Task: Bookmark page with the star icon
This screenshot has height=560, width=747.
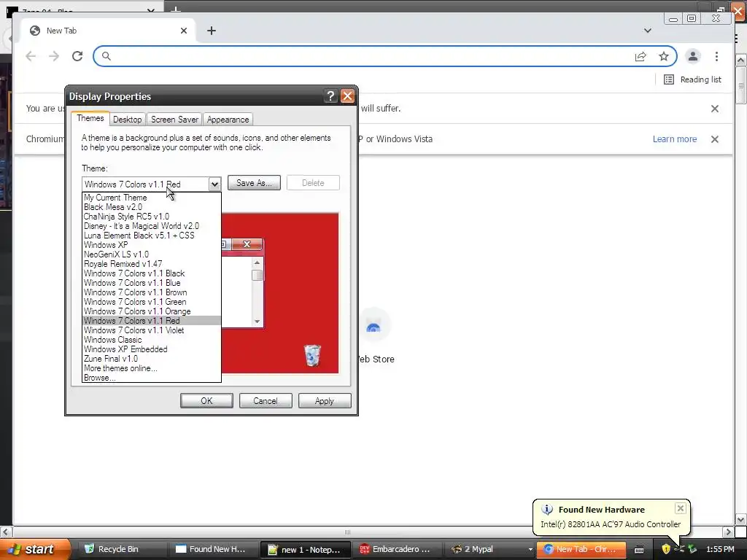Action: tap(664, 56)
